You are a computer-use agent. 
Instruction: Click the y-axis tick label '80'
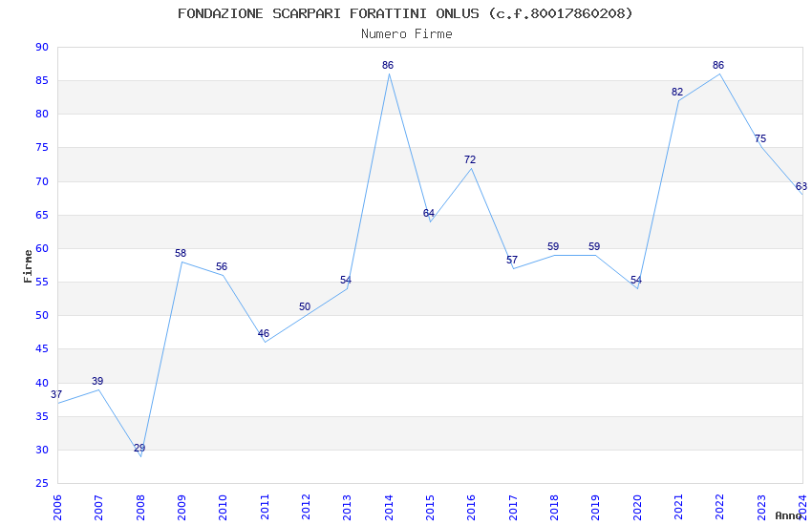tap(42, 115)
